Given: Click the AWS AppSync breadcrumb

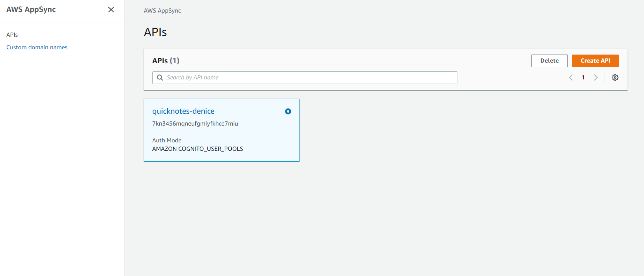Looking at the screenshot, I should tap(162, 10).
